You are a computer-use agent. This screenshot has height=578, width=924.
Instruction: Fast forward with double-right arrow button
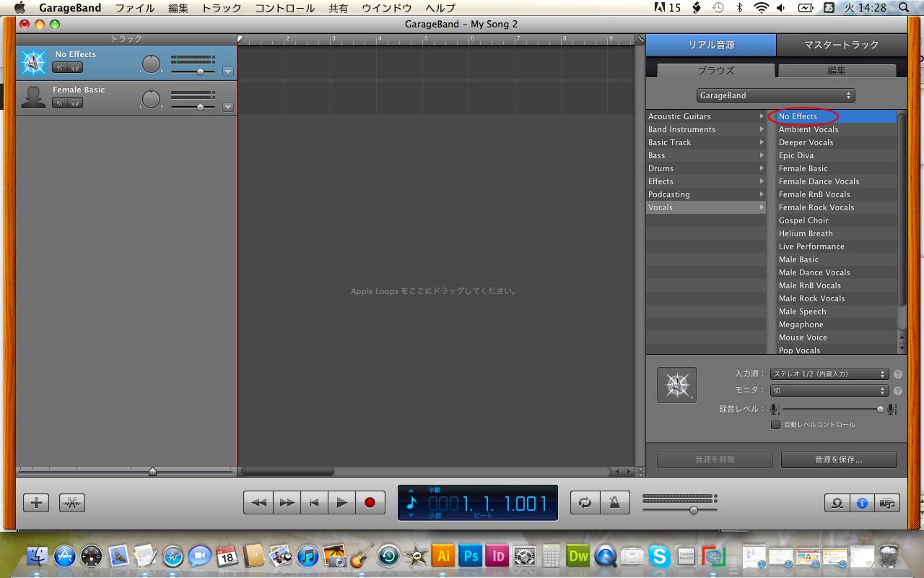click(x=287, y=502)
